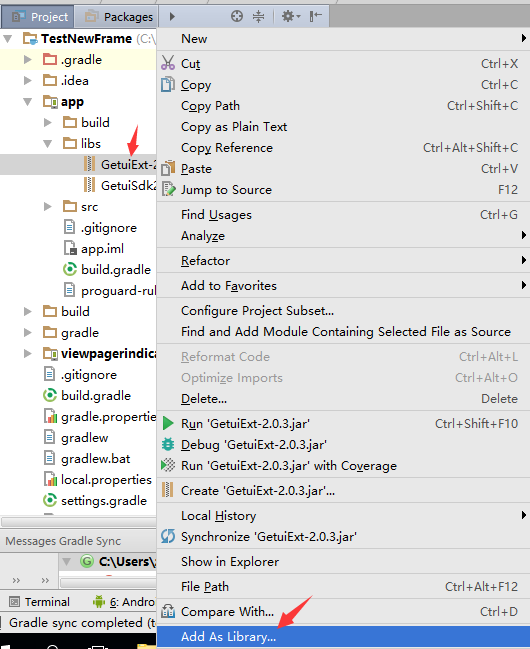Collapse the C:\Users message node
Viewport: 530px width, 649px height.
(66, 562)
